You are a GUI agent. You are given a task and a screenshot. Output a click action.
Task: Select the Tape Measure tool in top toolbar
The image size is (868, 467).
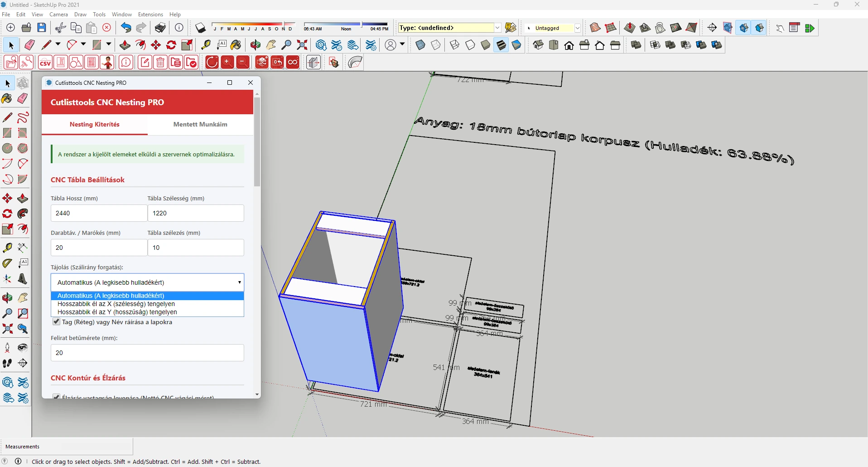(206, 45)
